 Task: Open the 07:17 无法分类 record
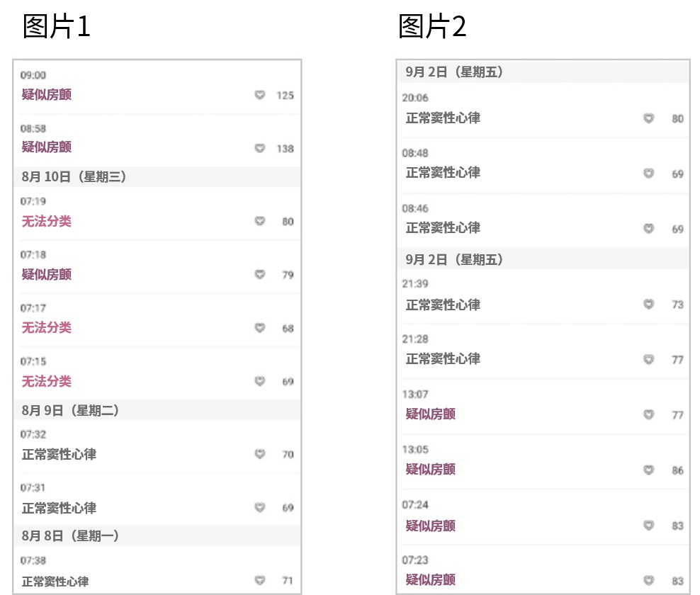(x=157, y=320)
